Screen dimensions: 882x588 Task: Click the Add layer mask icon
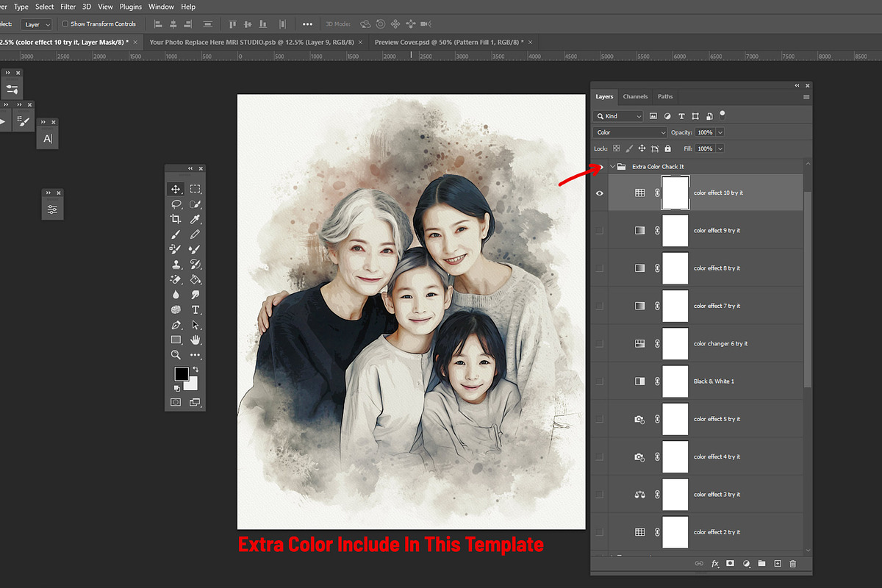click(x=731, y=564)
